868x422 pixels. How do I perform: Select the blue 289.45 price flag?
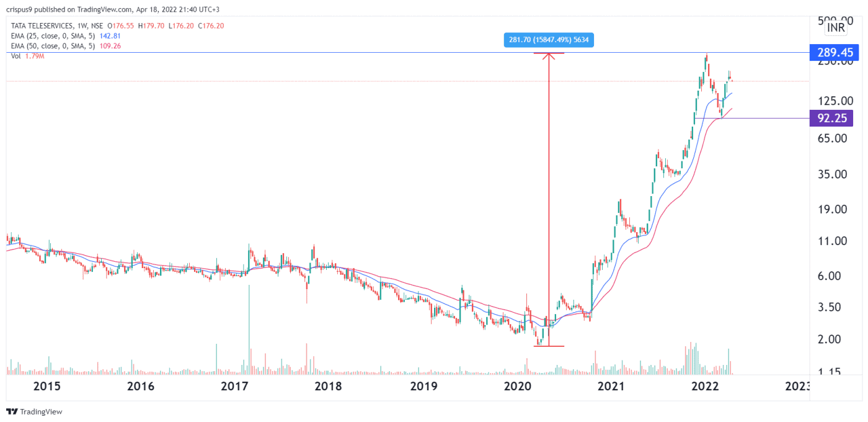833,53
